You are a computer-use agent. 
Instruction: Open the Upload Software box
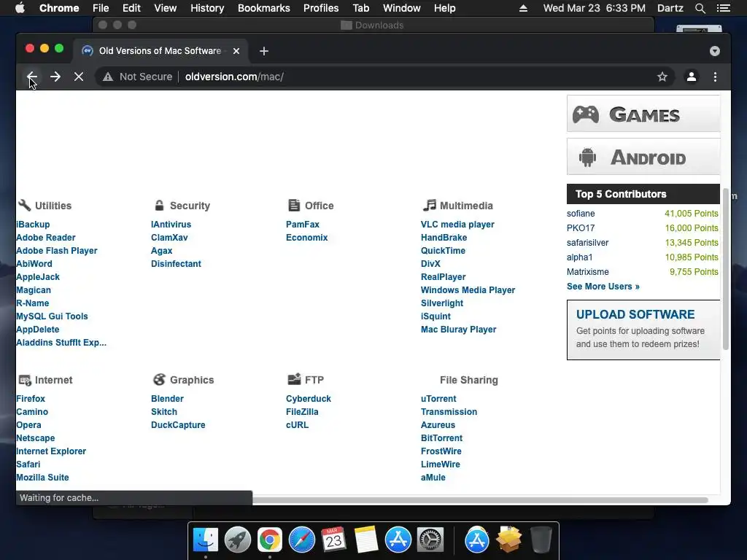[643, 330]
